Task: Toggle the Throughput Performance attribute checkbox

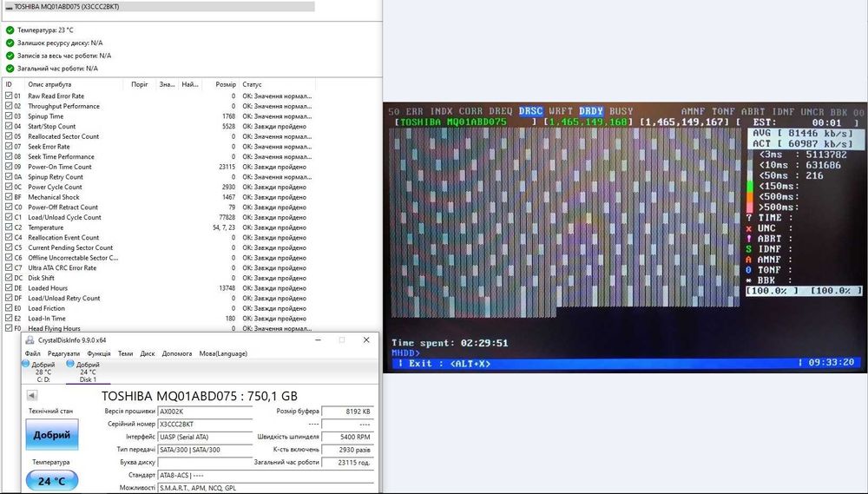Action: point(9,106)
